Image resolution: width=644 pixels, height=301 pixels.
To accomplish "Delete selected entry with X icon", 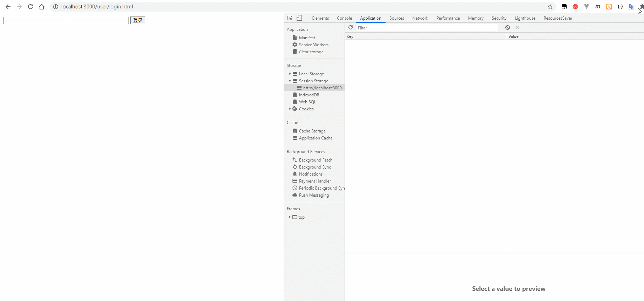I will pyautogui.click(x=517, y=27).
